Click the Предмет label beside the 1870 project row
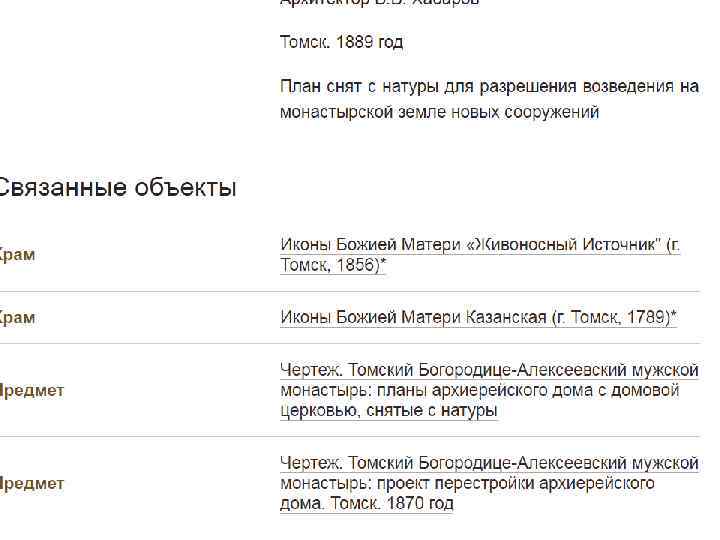 tap(31, 483)
